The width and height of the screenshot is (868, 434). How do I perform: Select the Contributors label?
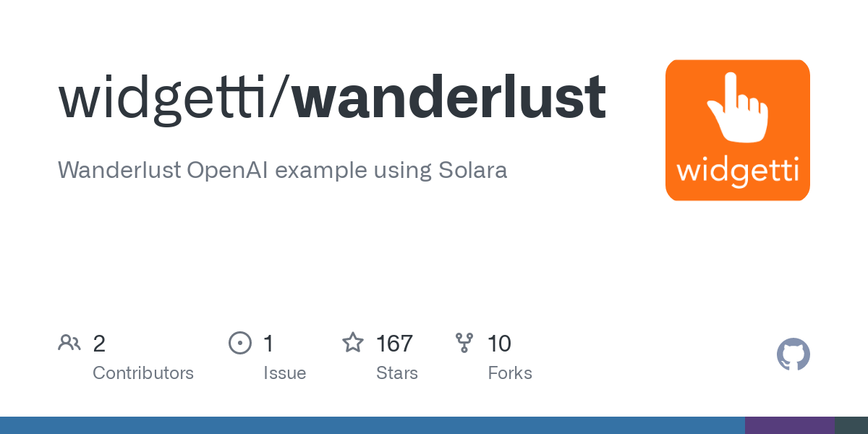pyautogui.click(x=143, y=373)
